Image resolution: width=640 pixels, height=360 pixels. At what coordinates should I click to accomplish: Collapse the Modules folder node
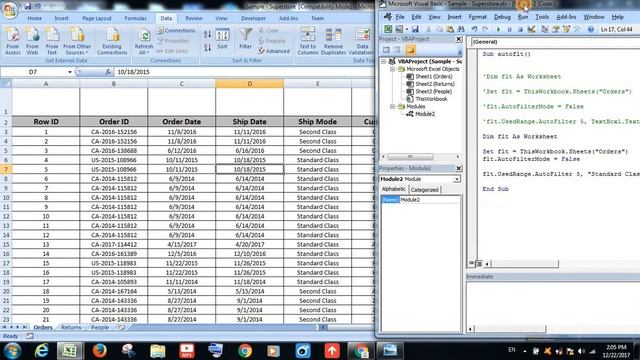click(x=392, y=107)
